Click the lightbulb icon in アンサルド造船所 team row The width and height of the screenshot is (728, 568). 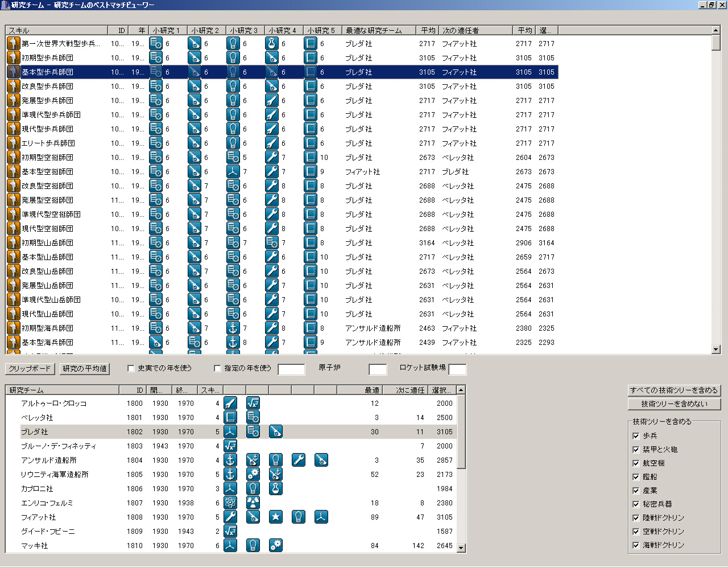[x=276, y=460]
